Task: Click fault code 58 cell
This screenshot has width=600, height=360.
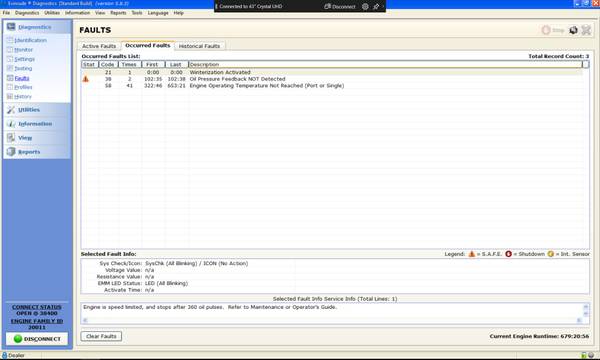Action: pyautogui.click(x=108, y=86)
